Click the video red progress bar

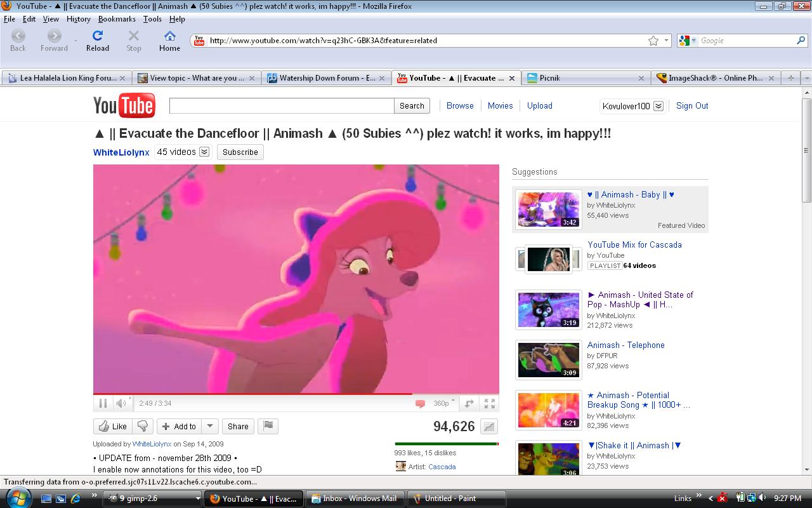tap(252, 394)
